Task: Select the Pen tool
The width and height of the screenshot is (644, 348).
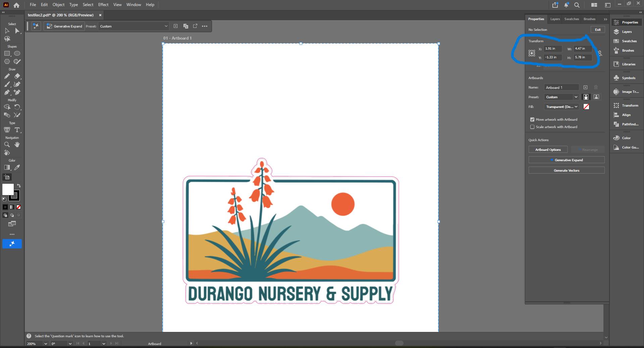Action: click(7, 92)
